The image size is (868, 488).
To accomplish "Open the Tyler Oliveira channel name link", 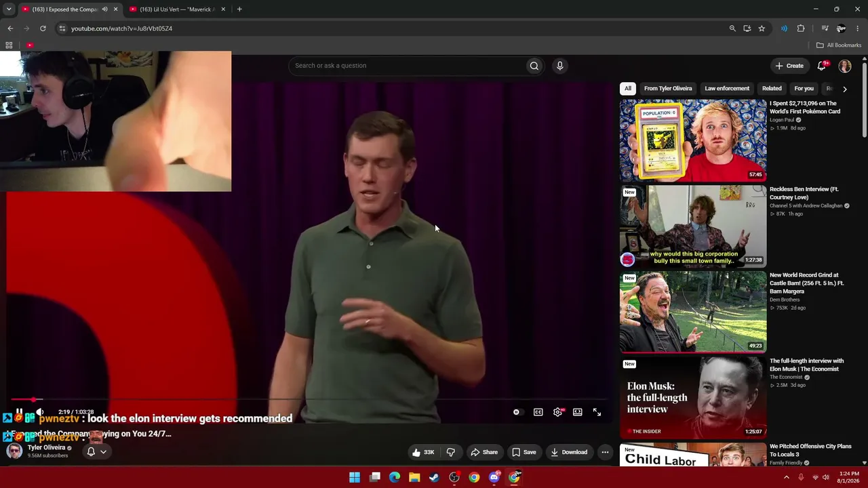I will pos(46,448).
